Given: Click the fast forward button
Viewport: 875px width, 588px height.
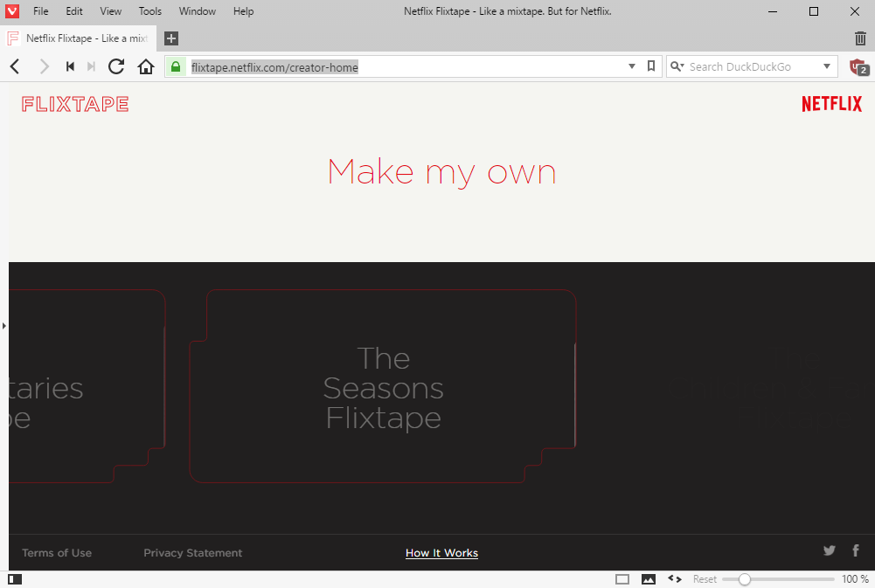Looking at the screenshot, I should [x=92, y=67].
